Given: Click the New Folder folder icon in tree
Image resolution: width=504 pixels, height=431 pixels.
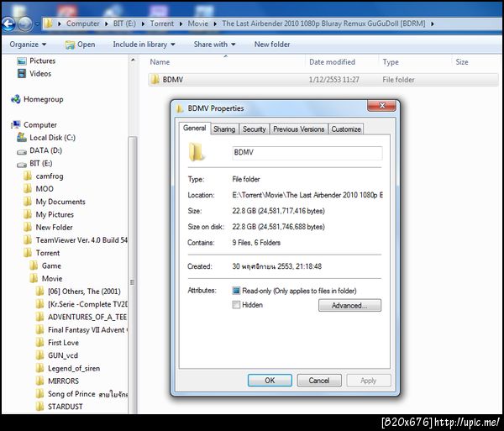Looking at the screenshot, I should (28, 227).
